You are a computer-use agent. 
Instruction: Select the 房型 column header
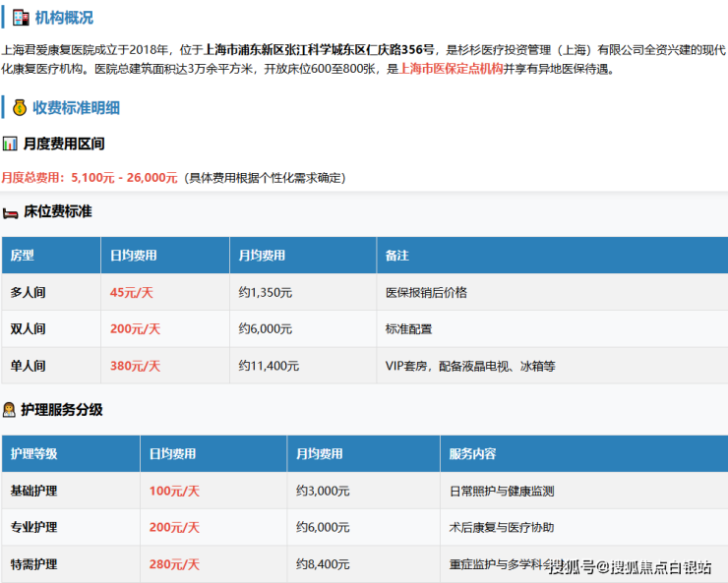[x=23, y=256]
